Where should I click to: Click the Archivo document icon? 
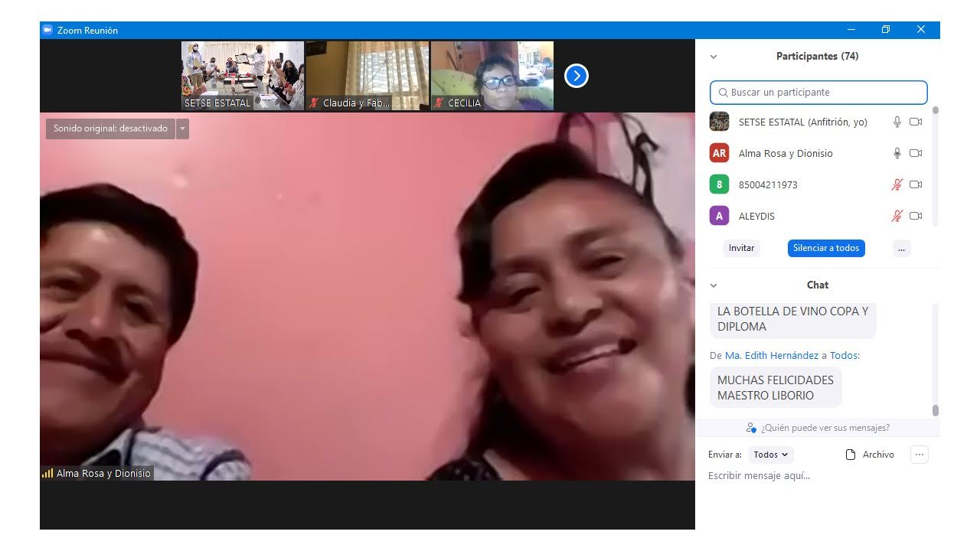point(850,455)
